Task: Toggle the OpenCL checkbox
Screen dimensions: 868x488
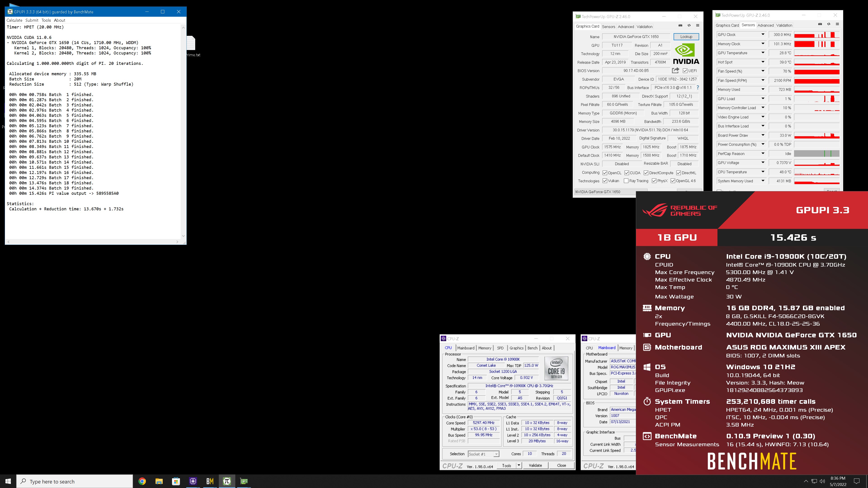Action: tap(605, 173)
